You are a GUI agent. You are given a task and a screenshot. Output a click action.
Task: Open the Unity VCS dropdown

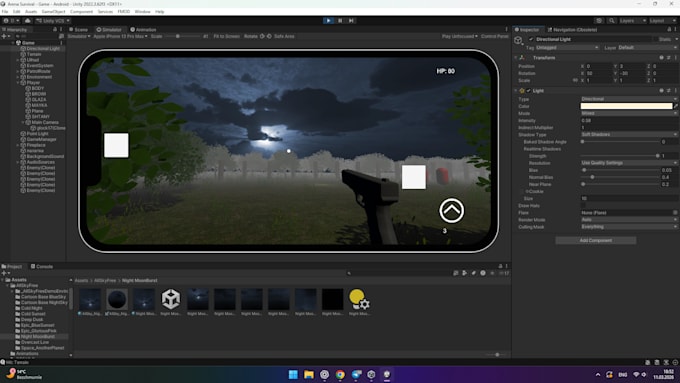point(53,20)
